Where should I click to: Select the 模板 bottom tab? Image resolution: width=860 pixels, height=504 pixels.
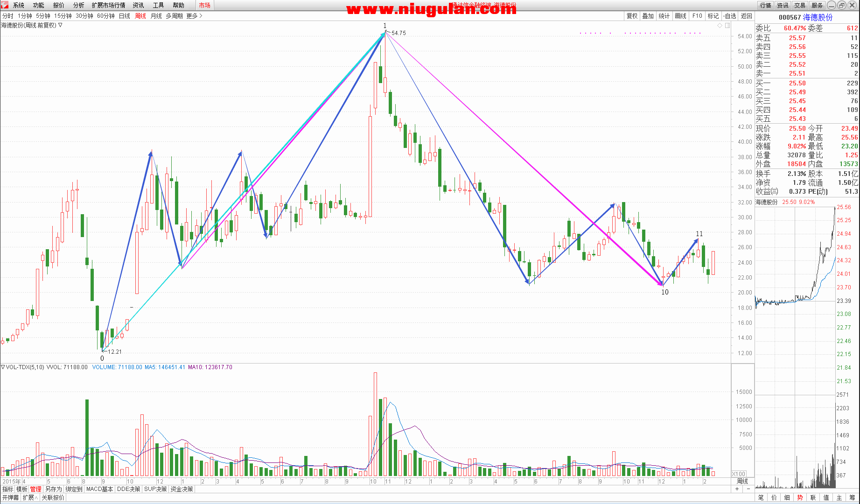tap(22, 489)
